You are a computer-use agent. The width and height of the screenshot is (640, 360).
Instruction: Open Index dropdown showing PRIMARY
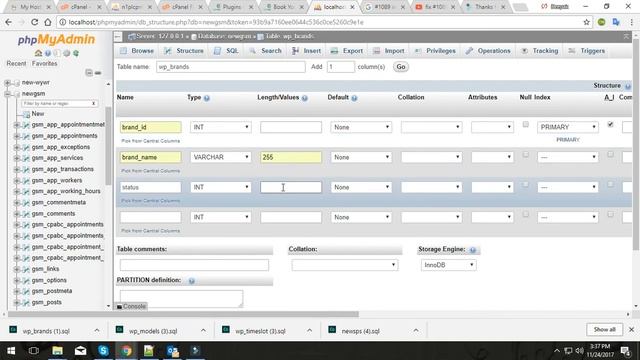[568, 127]
